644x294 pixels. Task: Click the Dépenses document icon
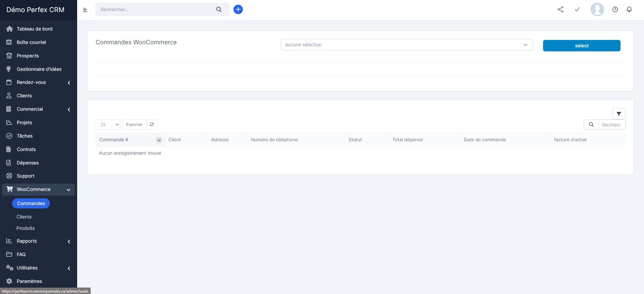tap(9, 163)
